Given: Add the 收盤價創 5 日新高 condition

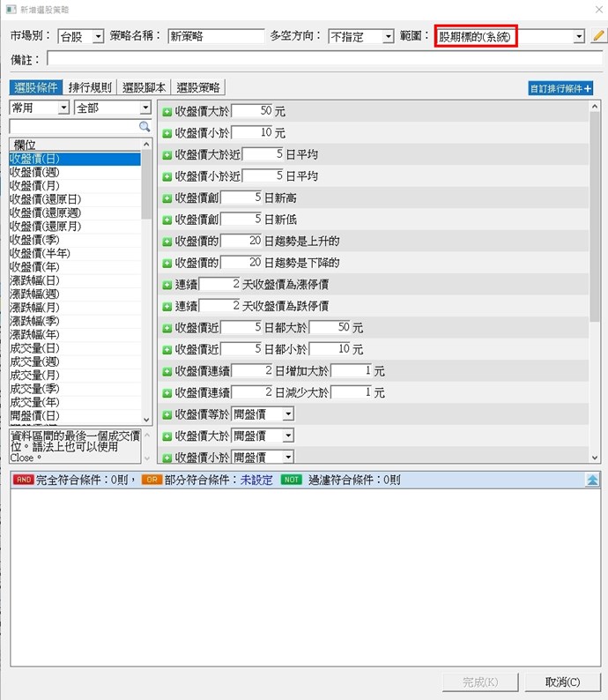Looking at the screenshot, I should pos(167,197).
